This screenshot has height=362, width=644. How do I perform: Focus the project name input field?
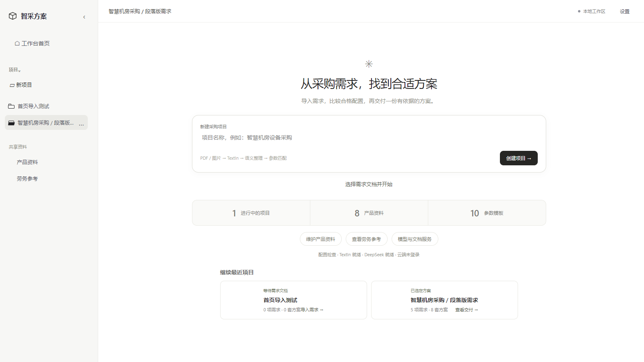coord(369,138)
